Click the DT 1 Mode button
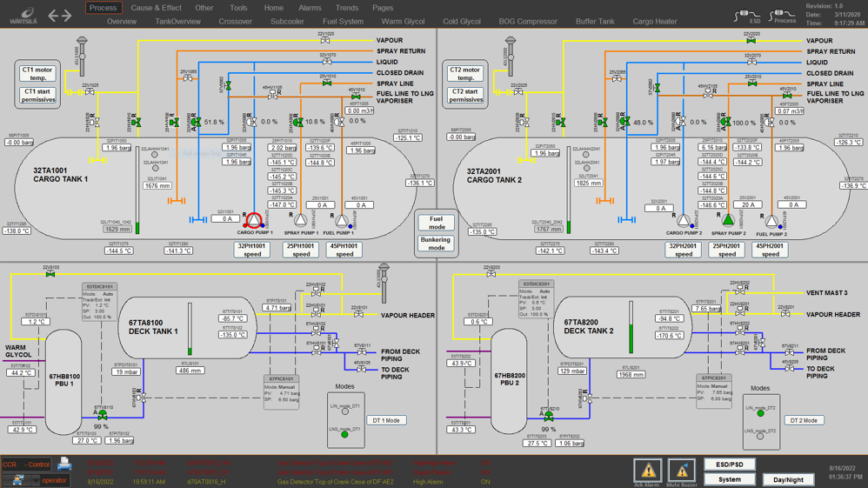The height and width of the screenshot is (488, 868). click(x=386, y=420)
